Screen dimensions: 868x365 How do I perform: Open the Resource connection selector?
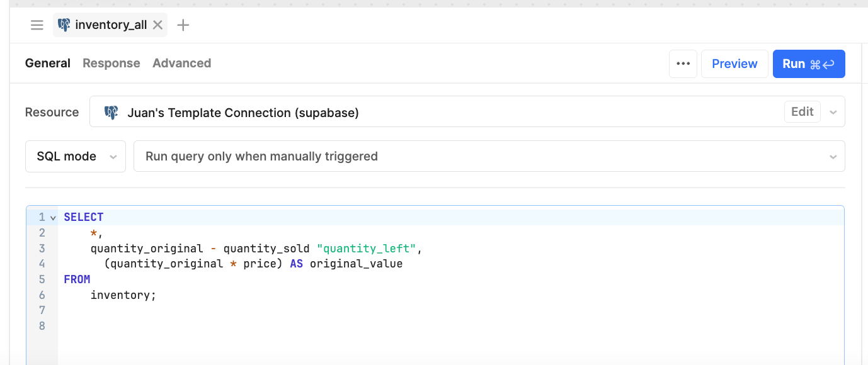[467, 112]
